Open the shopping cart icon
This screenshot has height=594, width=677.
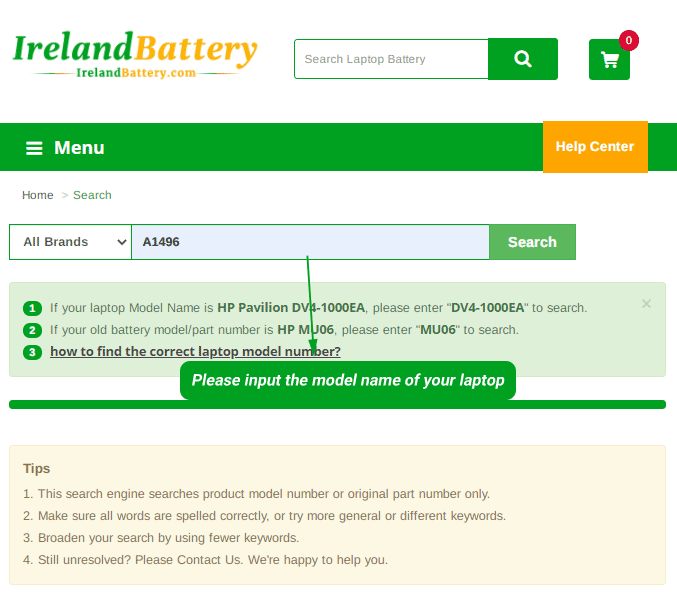[x=609, y=60]
